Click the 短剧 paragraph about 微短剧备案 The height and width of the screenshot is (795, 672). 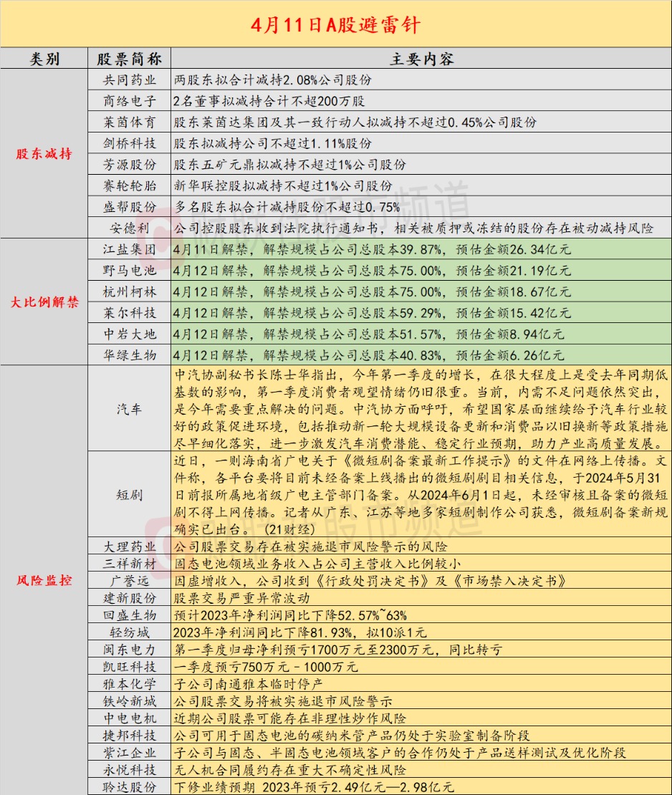(421, 494)
